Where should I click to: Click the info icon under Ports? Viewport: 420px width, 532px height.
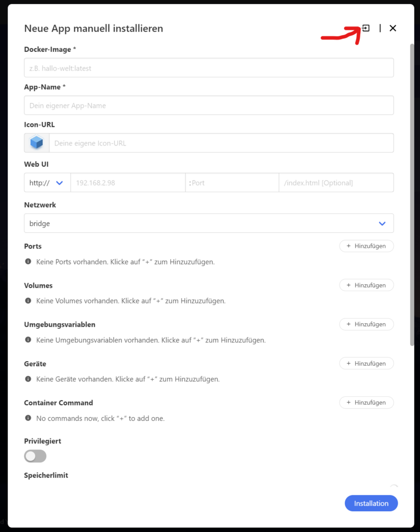28,262
